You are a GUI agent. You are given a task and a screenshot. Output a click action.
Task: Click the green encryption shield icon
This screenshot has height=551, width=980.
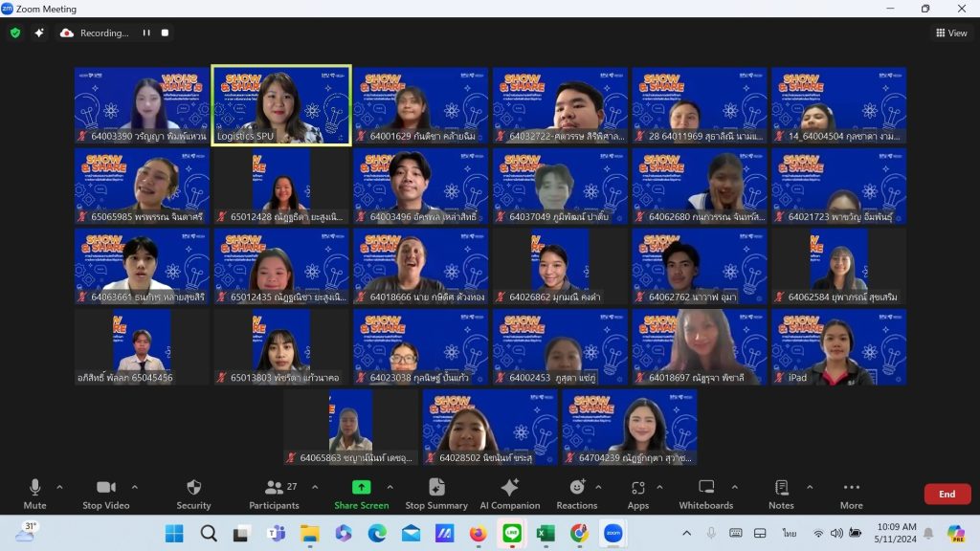pyautogui.click(x=15, y=33)
